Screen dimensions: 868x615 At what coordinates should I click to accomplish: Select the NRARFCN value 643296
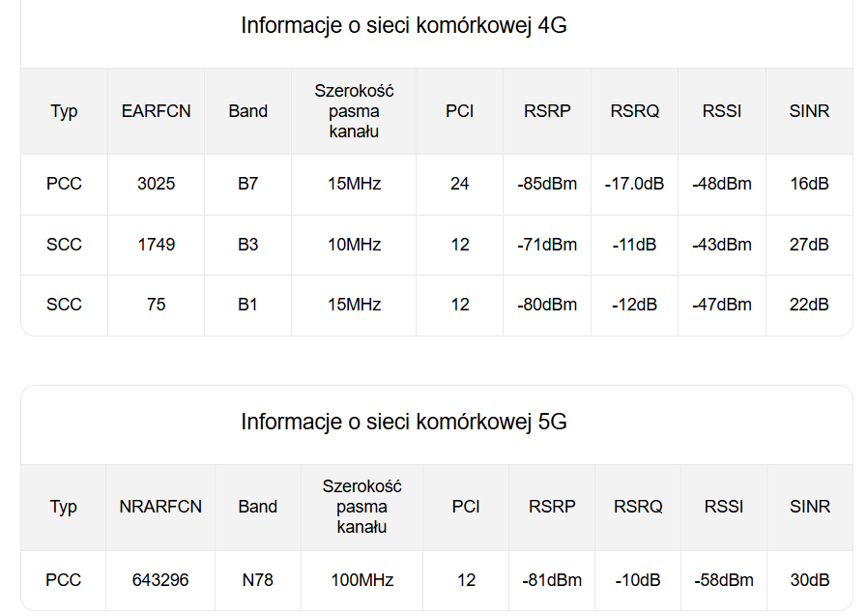(160, 580)
